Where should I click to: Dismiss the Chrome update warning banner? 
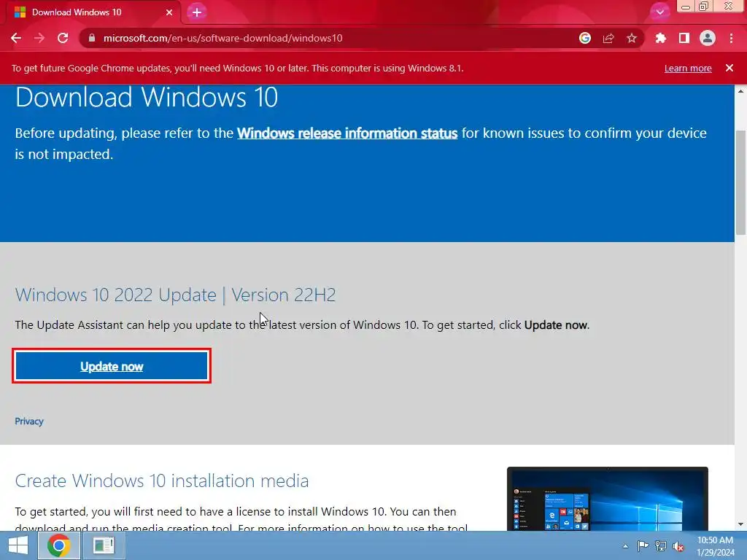point(729,68)
